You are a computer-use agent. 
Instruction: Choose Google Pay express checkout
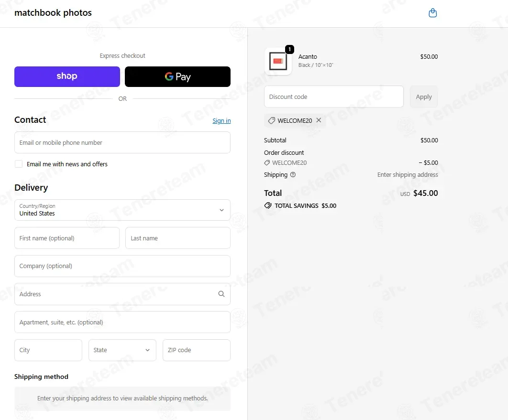(x=177, y=76)
